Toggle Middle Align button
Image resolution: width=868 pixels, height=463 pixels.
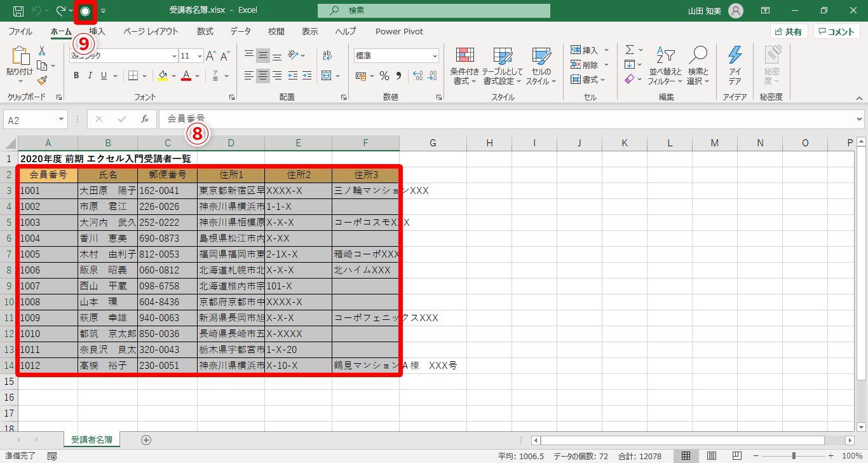[x=263, y=56]
